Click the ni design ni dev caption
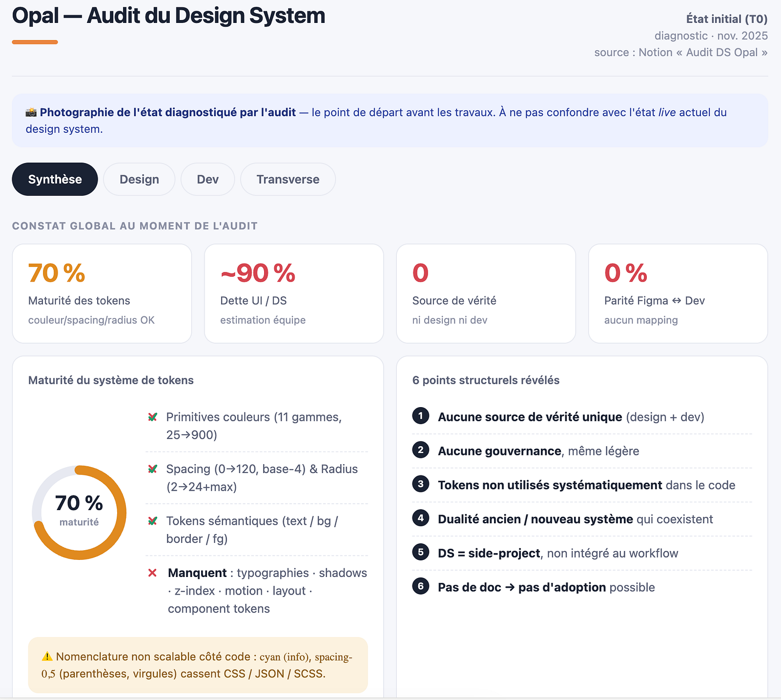 coord(450,320)
